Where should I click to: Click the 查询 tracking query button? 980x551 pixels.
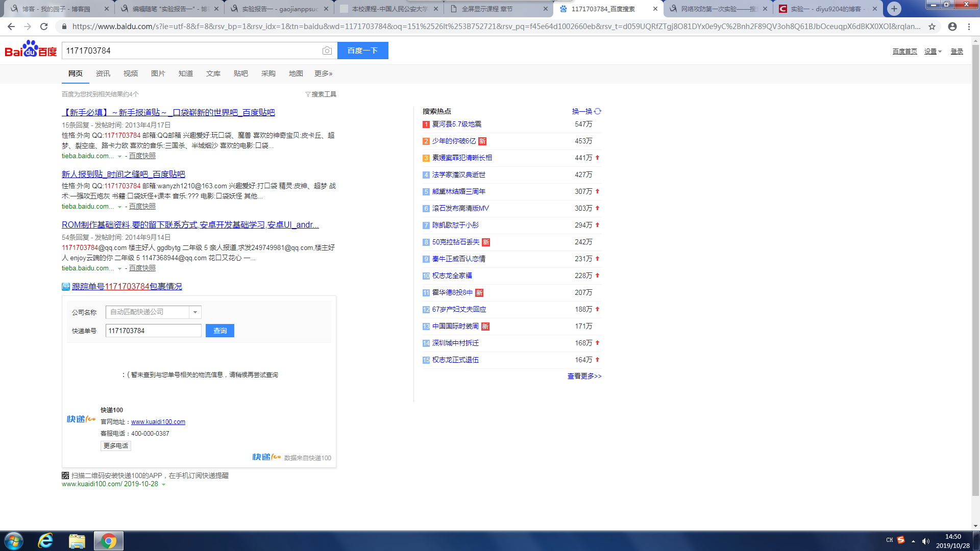click(x=219, y=331)
